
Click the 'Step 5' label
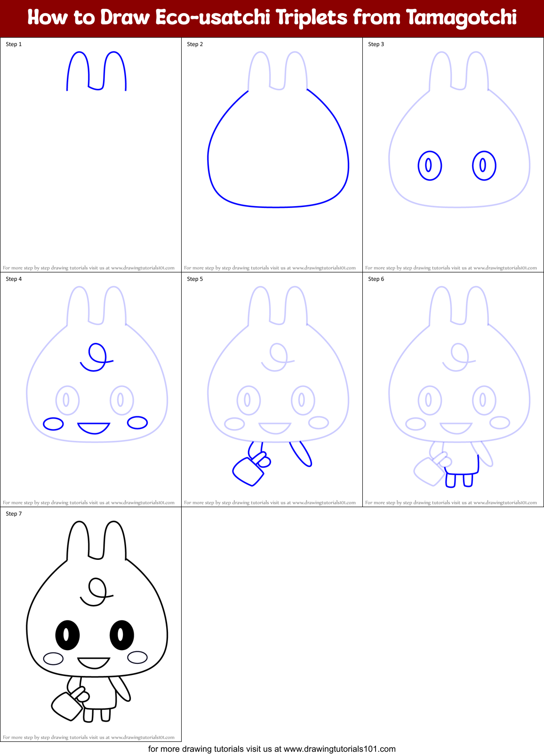195,279
